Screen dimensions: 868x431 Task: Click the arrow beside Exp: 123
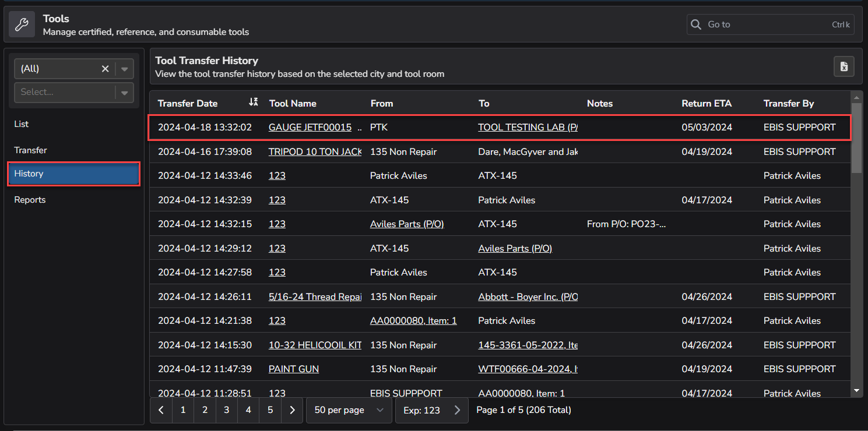click(x=458, y=410)
